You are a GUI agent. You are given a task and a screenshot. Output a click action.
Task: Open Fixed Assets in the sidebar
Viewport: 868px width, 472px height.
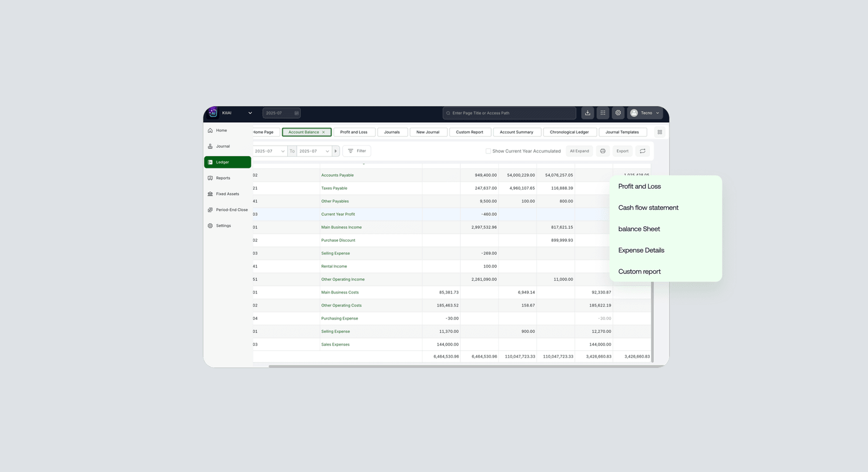[x=227, y=194]
